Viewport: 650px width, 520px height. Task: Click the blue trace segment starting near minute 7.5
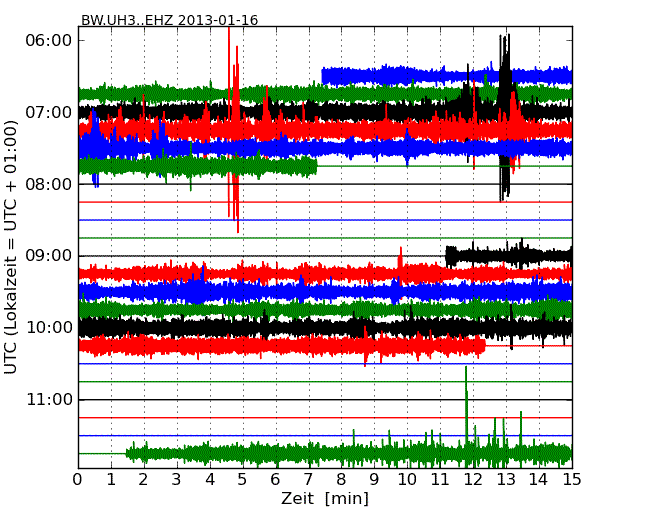tap(447, 75)
